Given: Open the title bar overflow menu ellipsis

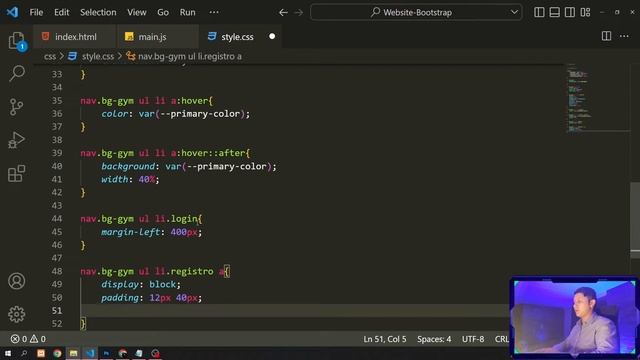Looking at the screenshot, I should pos(214,12).
